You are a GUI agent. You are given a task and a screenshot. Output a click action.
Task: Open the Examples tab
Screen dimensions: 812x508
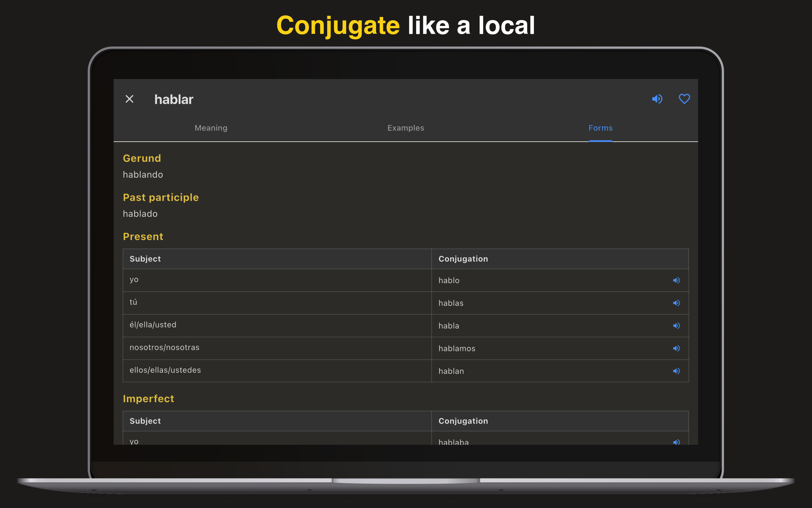click(406, 128)
